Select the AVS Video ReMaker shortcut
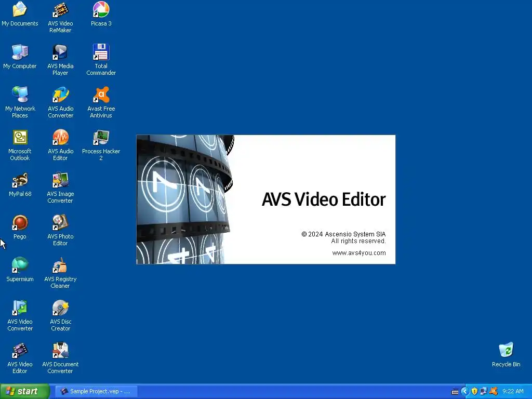 (x=60, y=17)
